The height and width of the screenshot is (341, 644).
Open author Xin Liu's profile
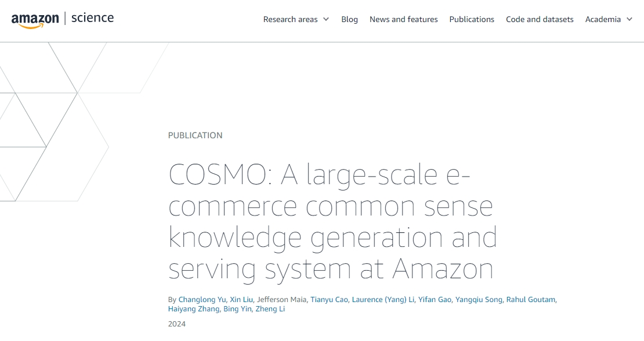pyautogui.click(x=241, y=300)
